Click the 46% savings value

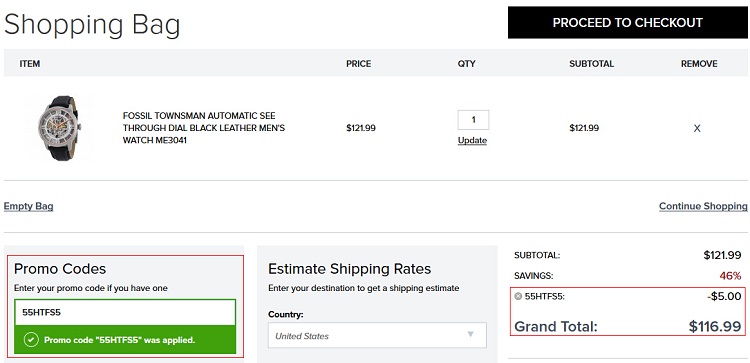[x=730, y=276]
